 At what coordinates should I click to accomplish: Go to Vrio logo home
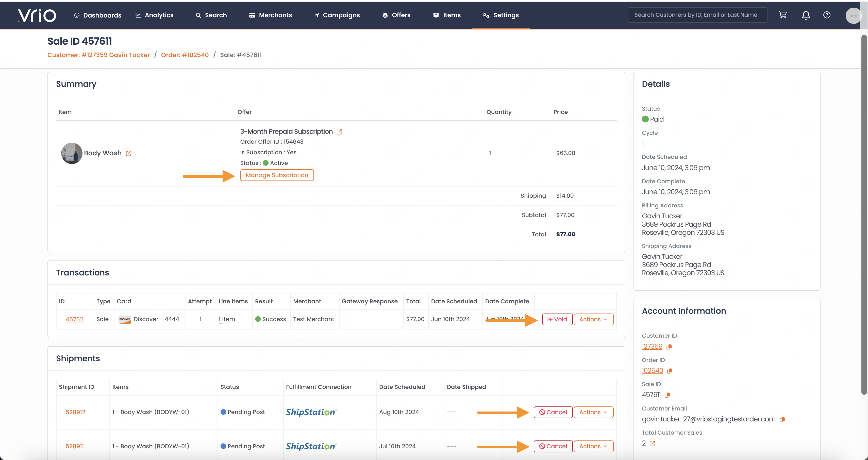tap(37, 15)
